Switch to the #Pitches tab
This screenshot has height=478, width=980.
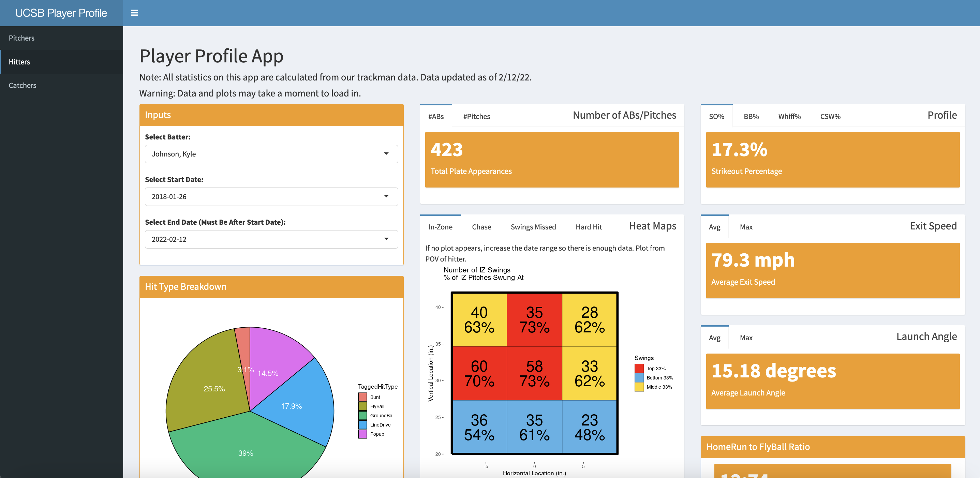coord(476,116)
